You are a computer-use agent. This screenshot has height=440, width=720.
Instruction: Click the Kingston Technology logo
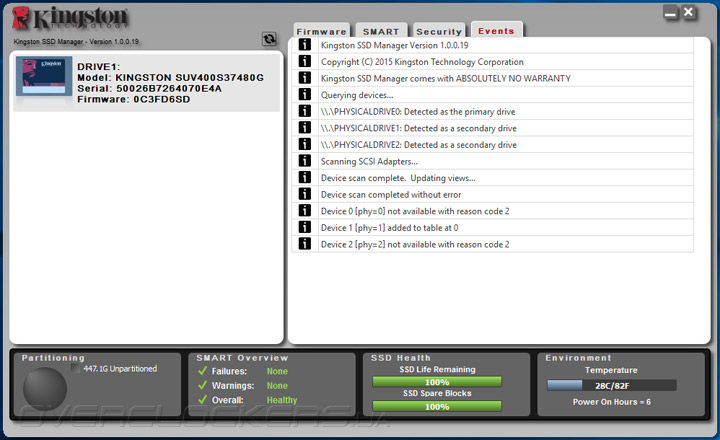pyautogui.click(x=70, y=18)
